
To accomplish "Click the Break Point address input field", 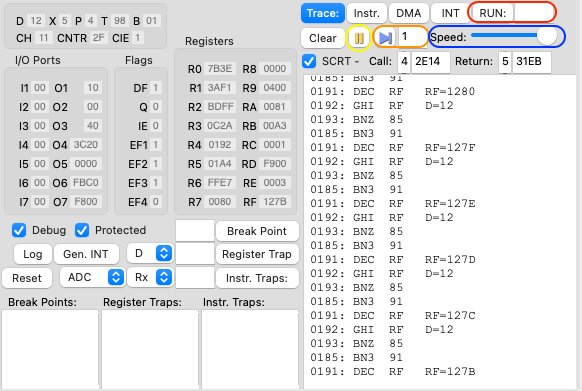I will tap(195, 231).
